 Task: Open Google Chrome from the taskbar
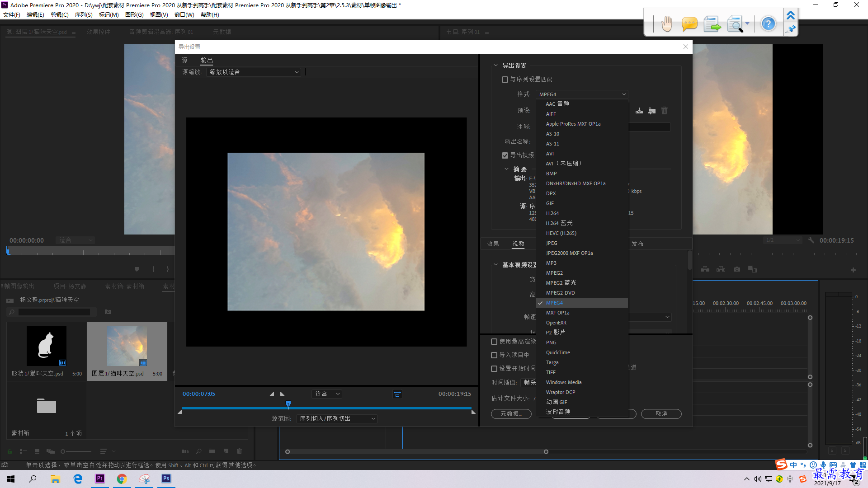tap(122, 479)
